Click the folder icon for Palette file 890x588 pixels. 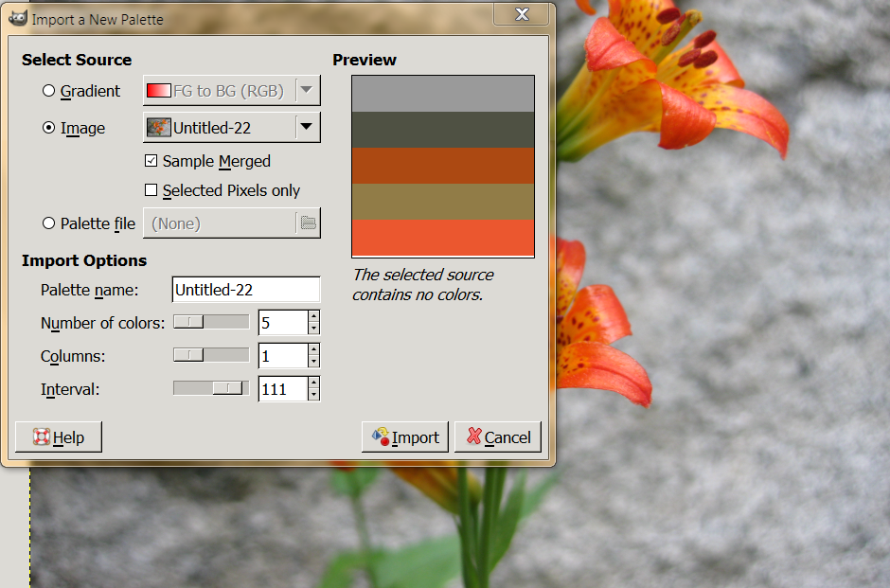[x=309, y=223]
